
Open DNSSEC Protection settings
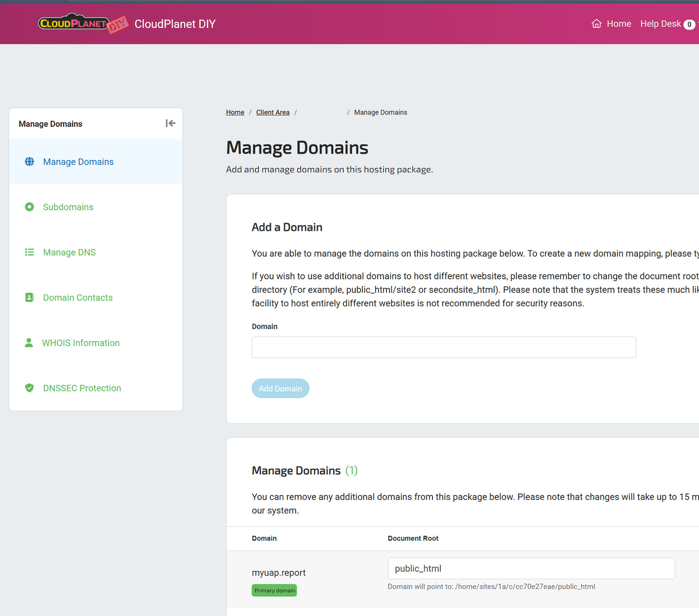click(x=96, y=388)
